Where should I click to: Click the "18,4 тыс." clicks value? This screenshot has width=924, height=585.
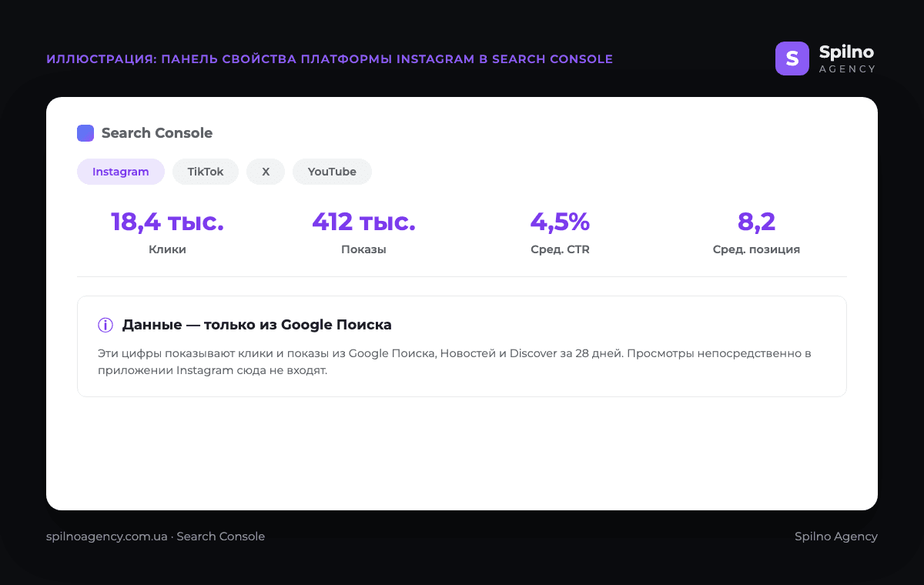pos(167,222)
